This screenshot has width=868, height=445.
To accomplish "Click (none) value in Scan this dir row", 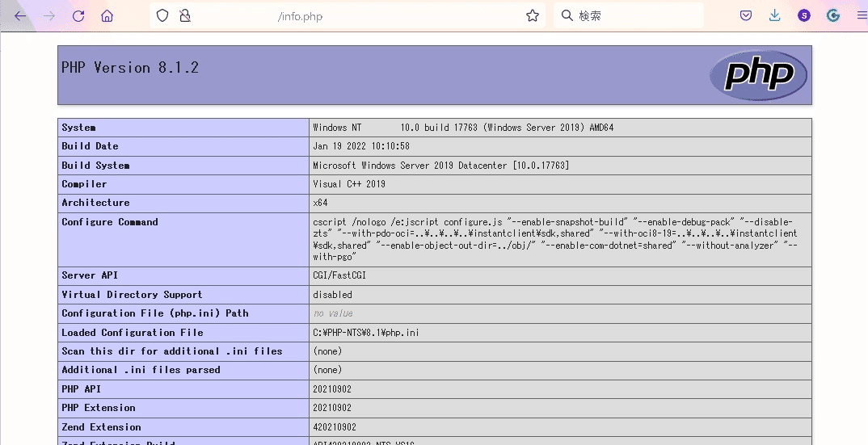I will tap(327, 351).
